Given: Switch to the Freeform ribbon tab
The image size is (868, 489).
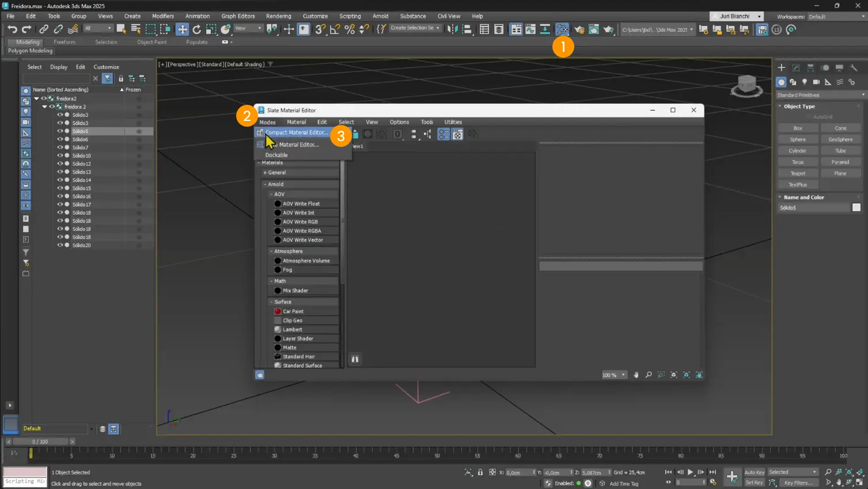Looking at the screenshot, I should [65, 42].
